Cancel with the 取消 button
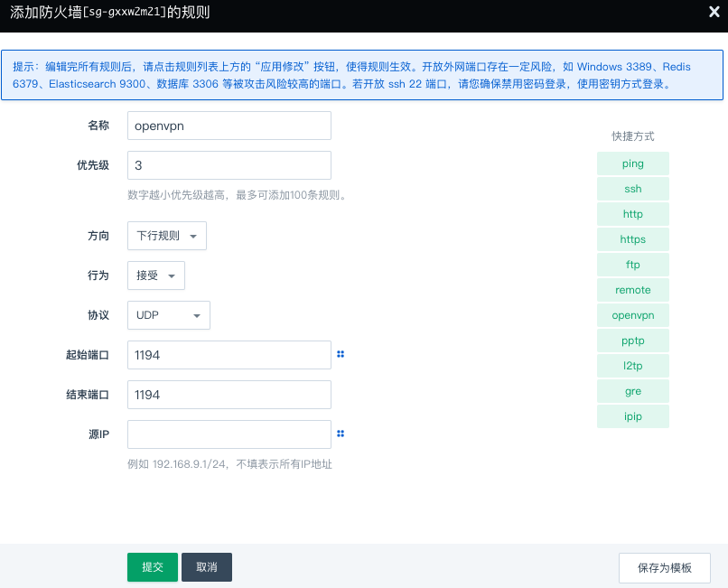 (x=207, y=567)
